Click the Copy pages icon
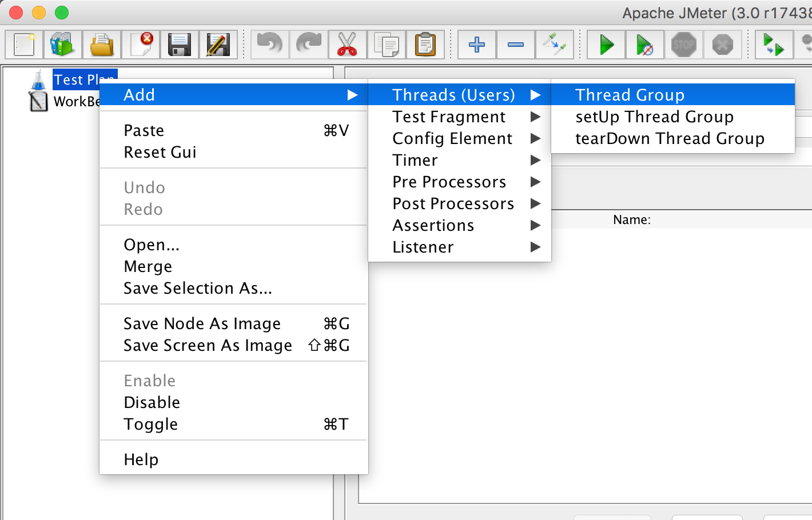The height and width of the screenshot is (520, 812). [x=387, y=45]
